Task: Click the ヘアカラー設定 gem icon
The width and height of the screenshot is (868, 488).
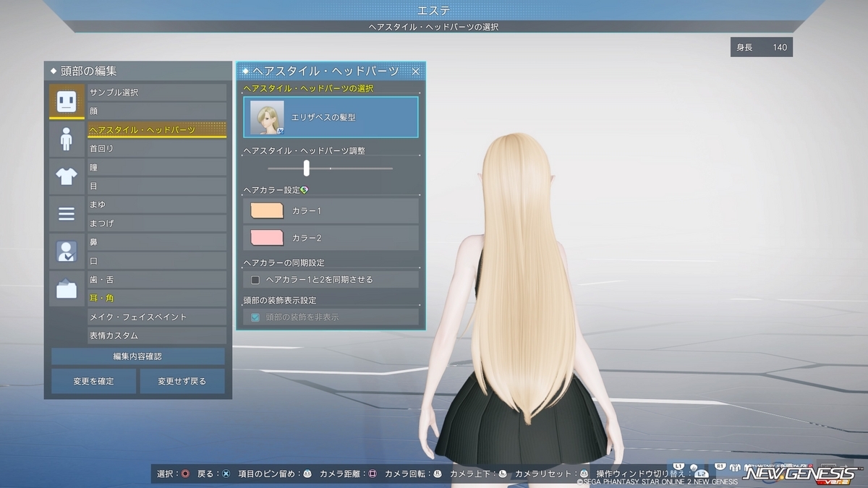Action: (x=305, y=189)
